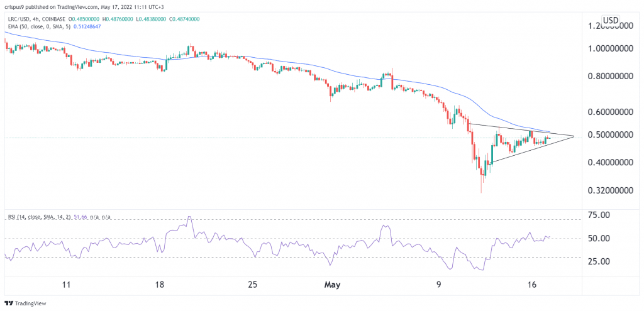Click the triangle pattern apex point
This screenshot has width=644, height=311.
(x=574, y=136)
